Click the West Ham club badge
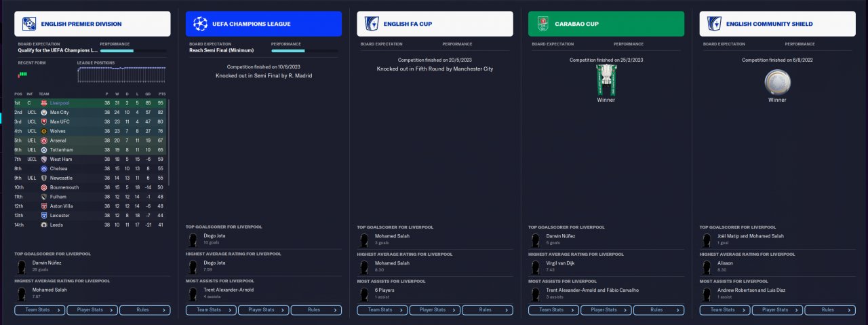The width and height of the screenshot is (868, 325). [43, 159]
